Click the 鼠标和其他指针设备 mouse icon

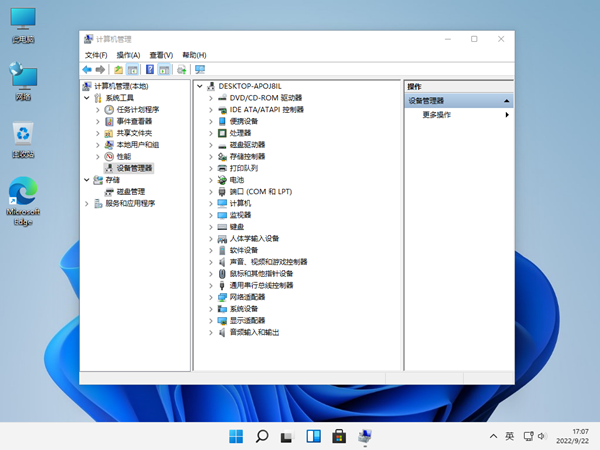[222, 274]
